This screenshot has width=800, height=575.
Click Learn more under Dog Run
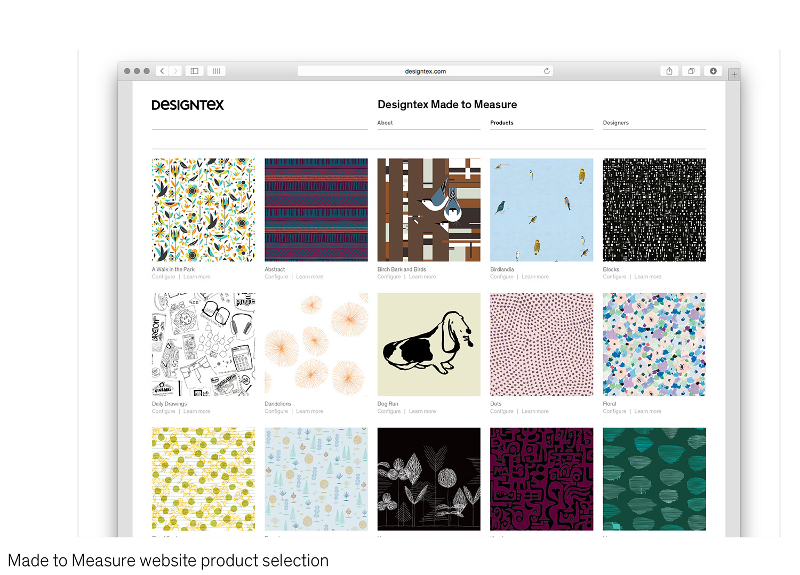point(422,411)
